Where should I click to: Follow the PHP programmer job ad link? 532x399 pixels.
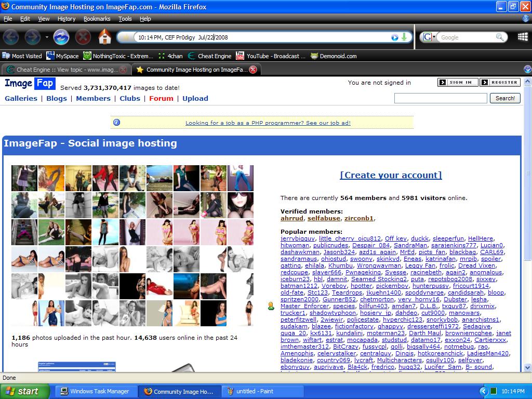click(x=268, y=123)
